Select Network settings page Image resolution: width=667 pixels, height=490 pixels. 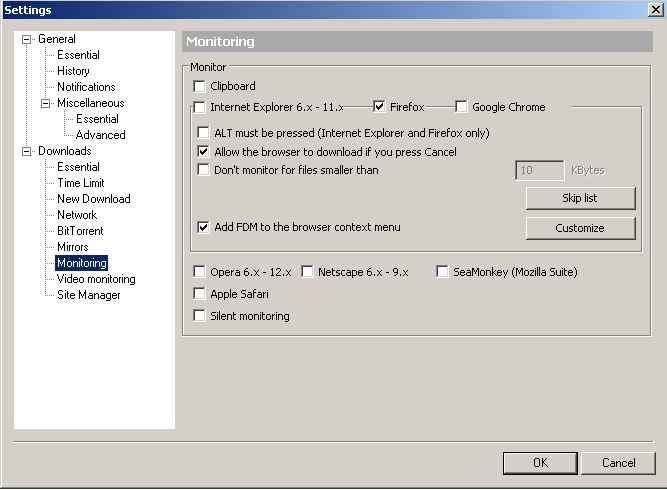pyautogui.click(x=77, y=215)
